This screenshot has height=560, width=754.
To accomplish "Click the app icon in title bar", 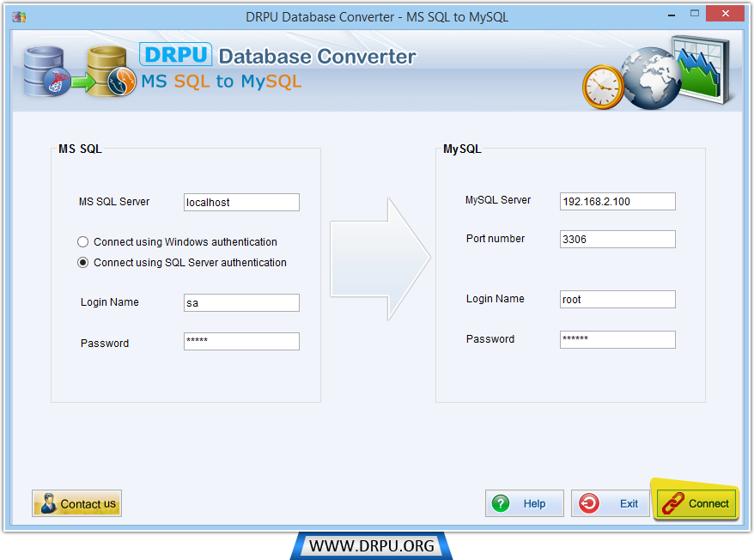I will [x=19, y=17].
